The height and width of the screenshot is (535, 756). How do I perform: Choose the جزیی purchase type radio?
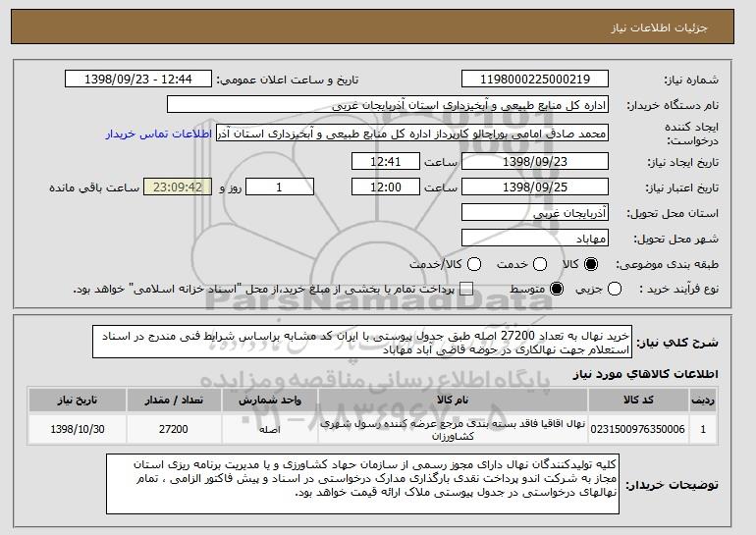click(x=615, y=290)
